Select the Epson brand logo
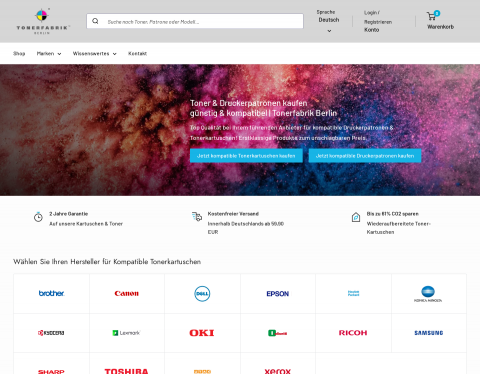This screenshot has width=480, height=374. tap(278, 294)
